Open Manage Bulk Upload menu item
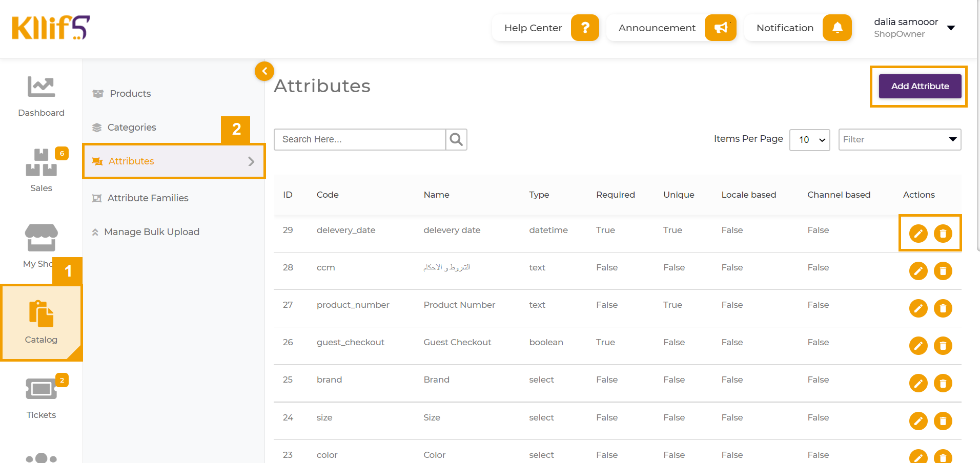 [151, 232]
